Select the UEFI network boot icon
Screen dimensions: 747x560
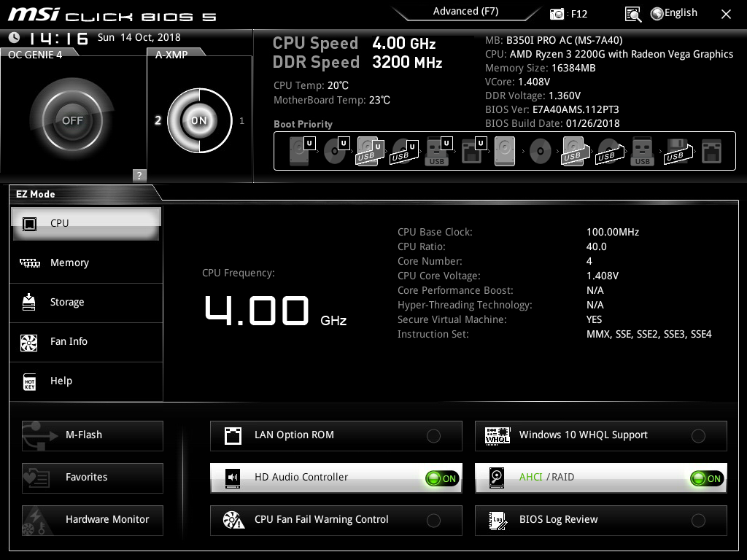473,151
